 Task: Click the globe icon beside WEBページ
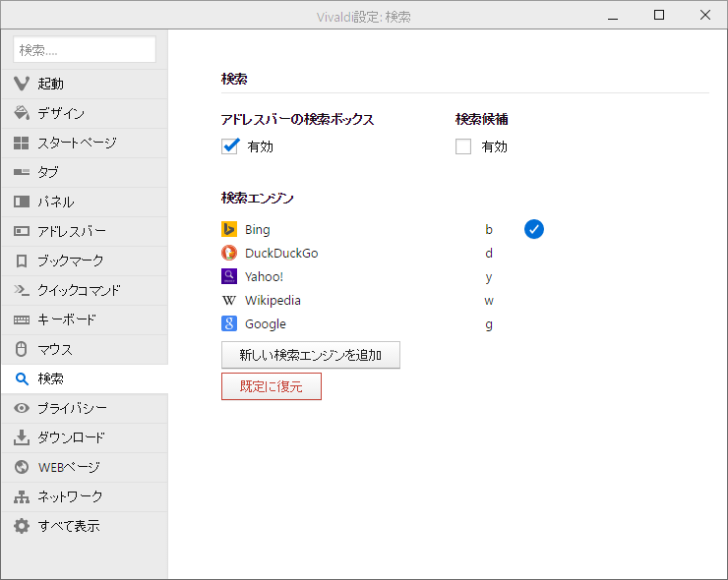[22, 467]
